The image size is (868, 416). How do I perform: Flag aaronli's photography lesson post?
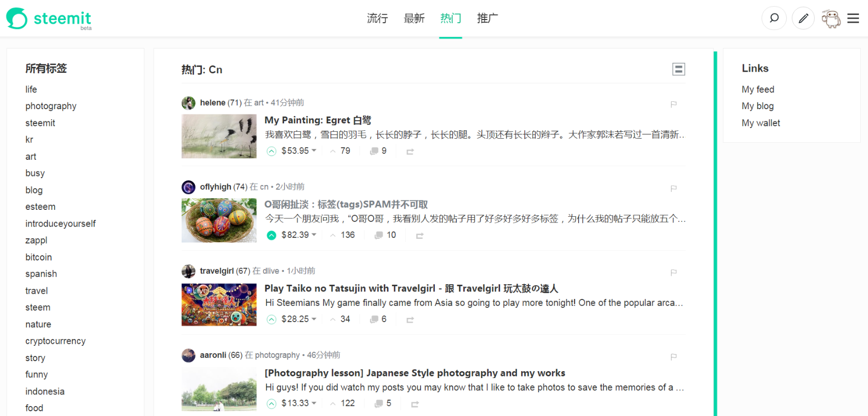point(674,356)
